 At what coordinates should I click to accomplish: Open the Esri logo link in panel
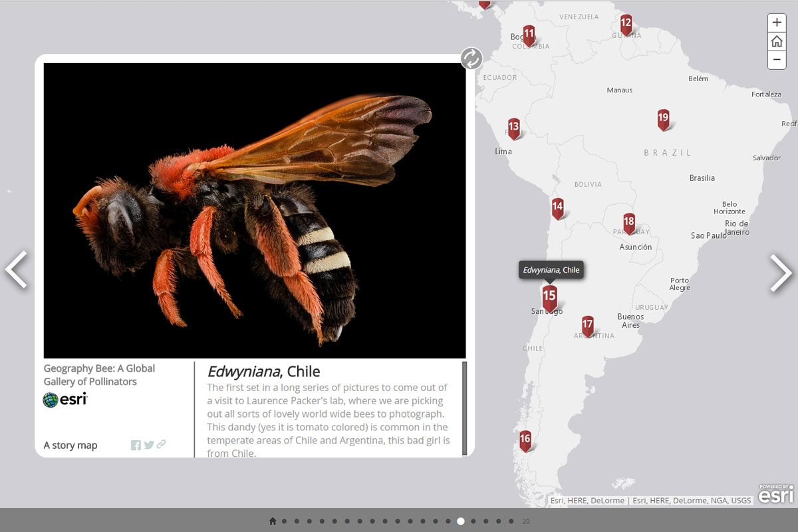click(x=65, y=400)
